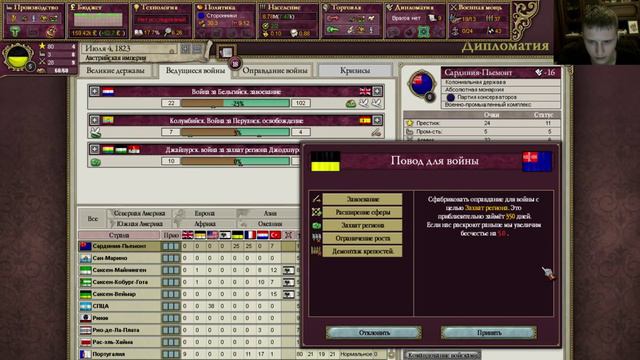The width and height of the screenshot is (640, 360).
Task: Switch to Кризисы tab
Action: pos(355,71)
